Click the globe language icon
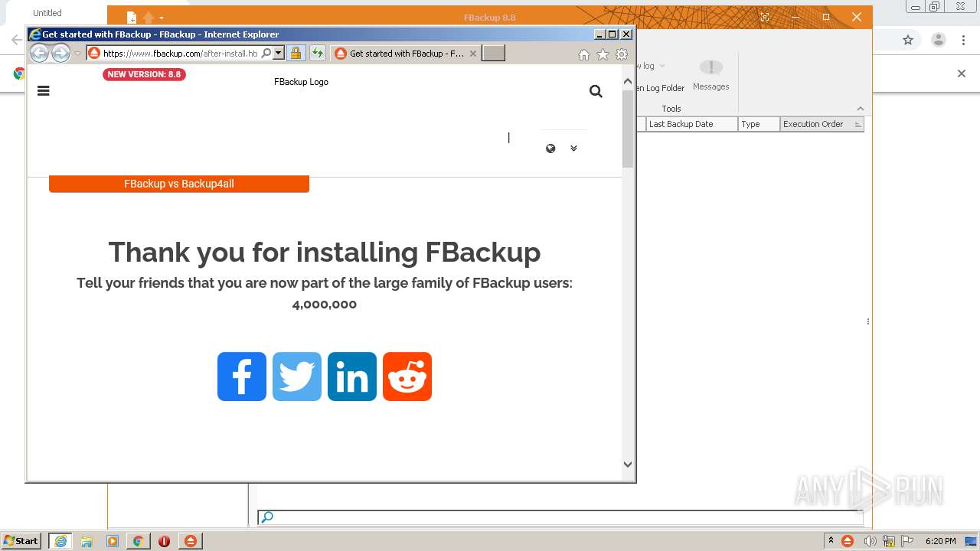This screenshot has height=551, width=980. coord(550,148)
